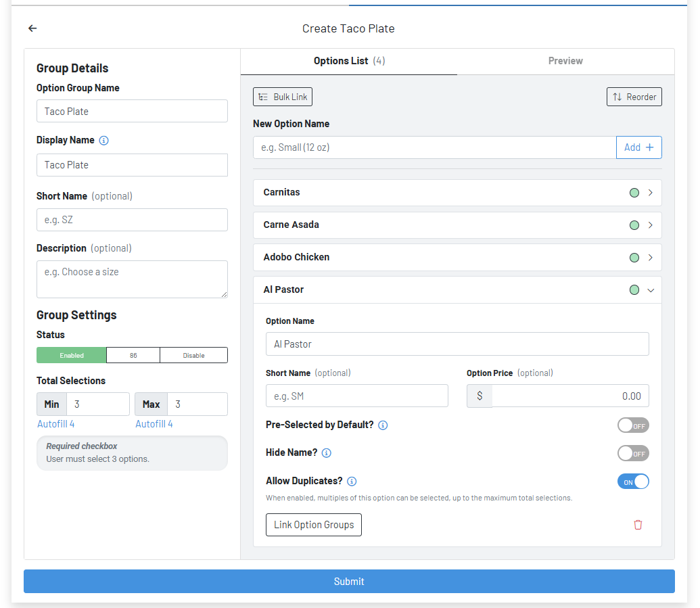Expand the Carnitas option row
Screen dimensions: 700x608
tap(650, 192)
